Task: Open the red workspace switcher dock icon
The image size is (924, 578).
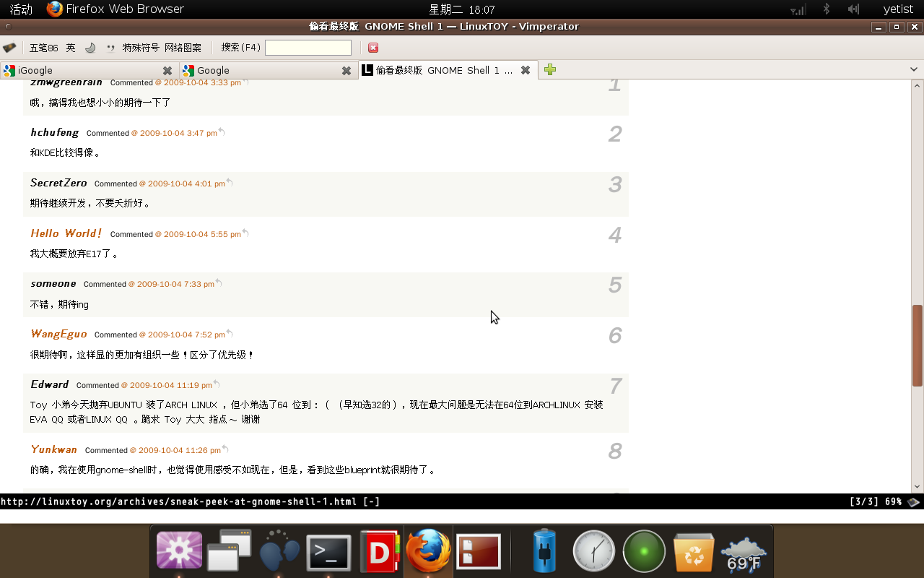Action: tap(479, 552)
